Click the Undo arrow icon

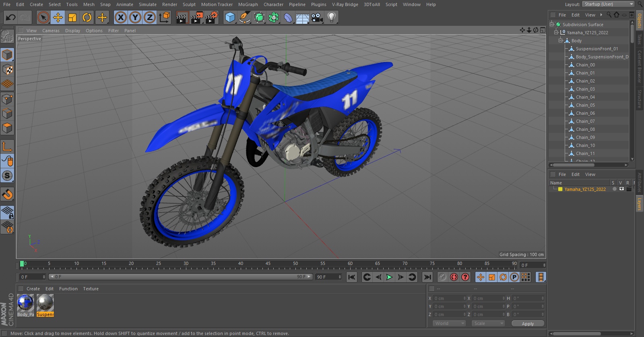[11, 17]
